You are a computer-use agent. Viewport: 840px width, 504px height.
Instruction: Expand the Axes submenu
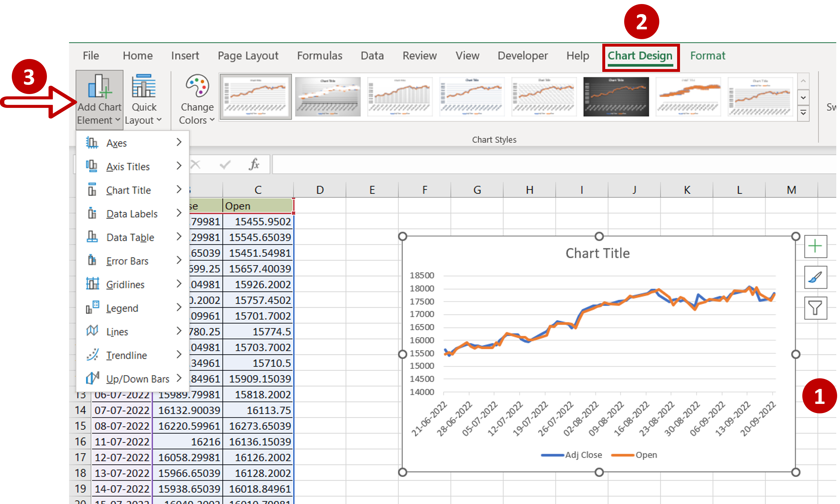click(x=179, y=142)
